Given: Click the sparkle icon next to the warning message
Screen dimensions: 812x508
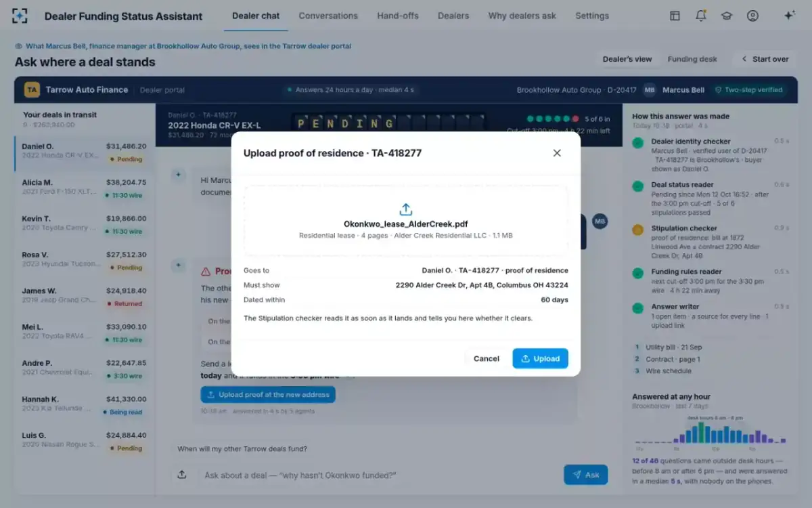Looking at the screenshot, I should click(179, 266).
